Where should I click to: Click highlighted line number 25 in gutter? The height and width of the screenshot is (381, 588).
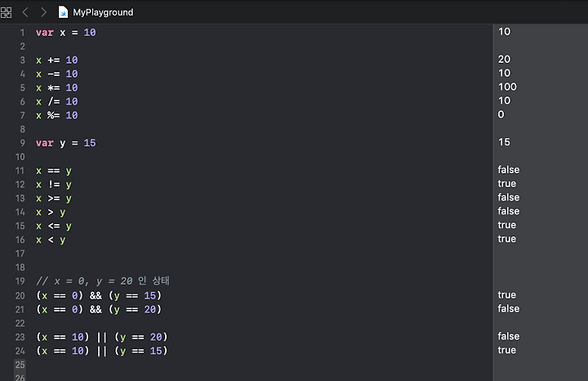[20, 365]
